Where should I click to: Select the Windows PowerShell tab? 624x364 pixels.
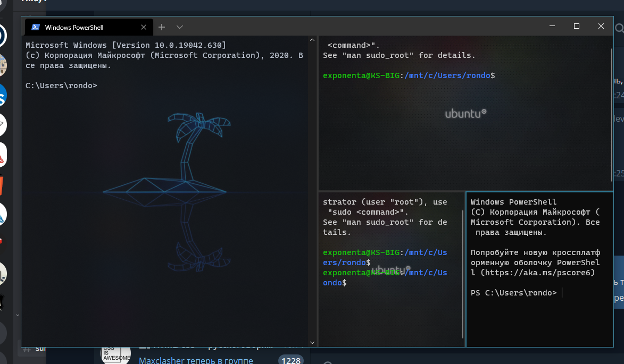pos(89,27)
